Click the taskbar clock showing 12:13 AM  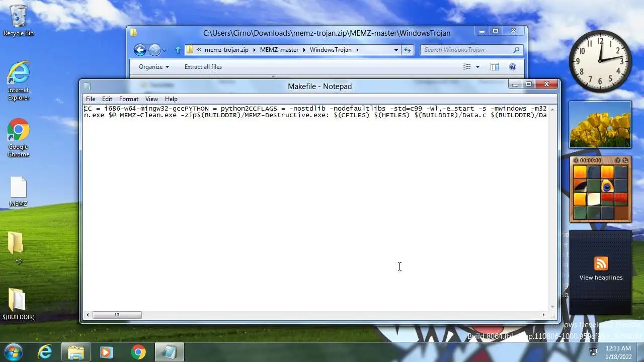click(618, 352)
